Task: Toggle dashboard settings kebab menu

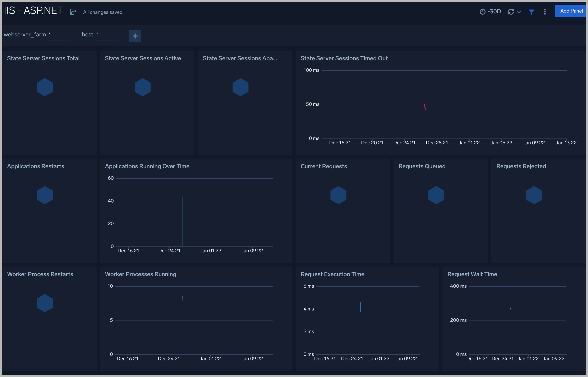Action: coord(545,12)
